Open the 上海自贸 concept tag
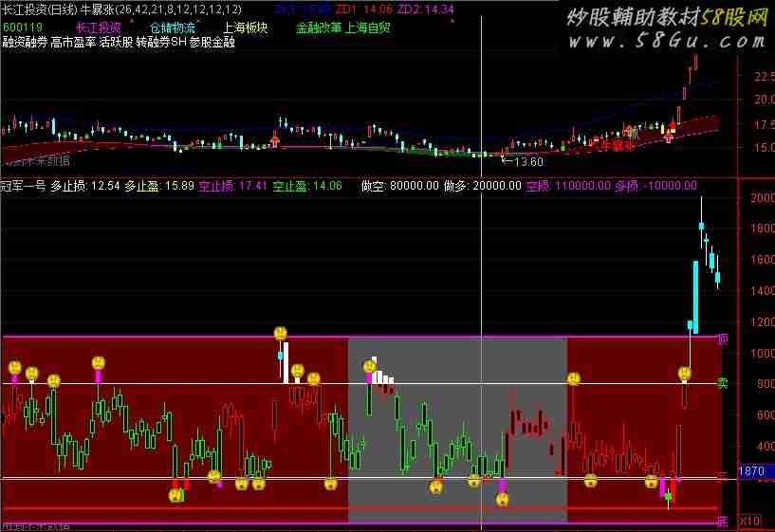Screen dimensions: 775x532 click(367, 28)
